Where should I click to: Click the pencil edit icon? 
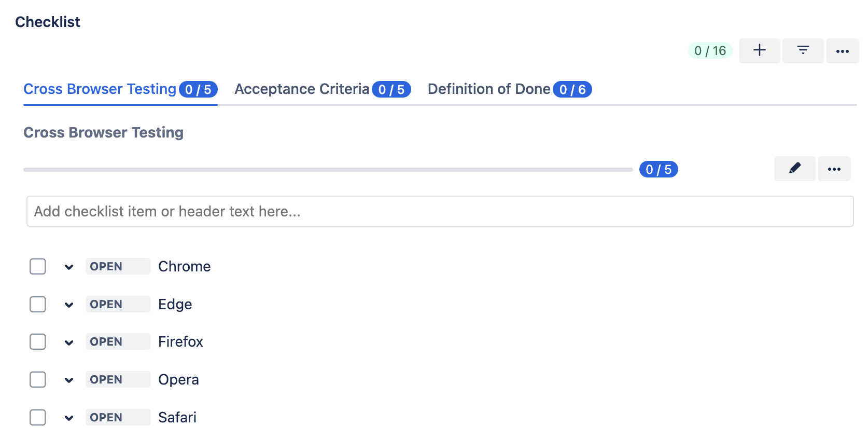click(x=794, y=169)
